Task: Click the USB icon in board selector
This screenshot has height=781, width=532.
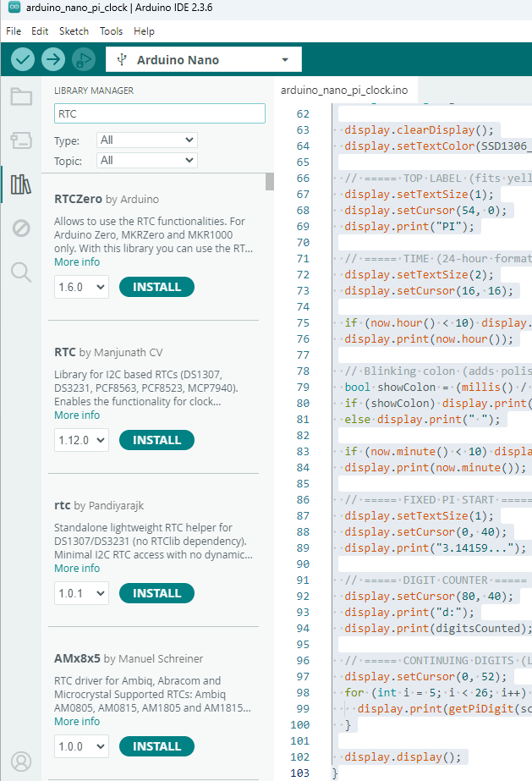Action: pos(122,60)
